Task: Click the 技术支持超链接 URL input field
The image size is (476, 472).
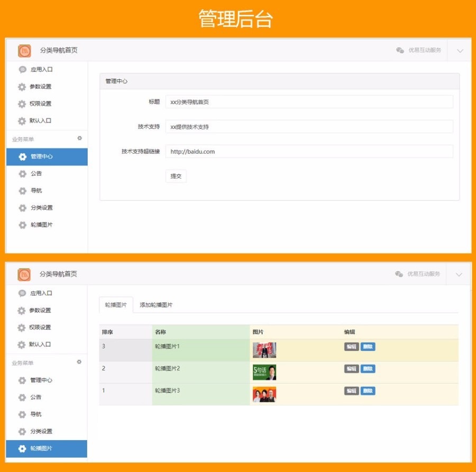Action: tap(309, 151)
